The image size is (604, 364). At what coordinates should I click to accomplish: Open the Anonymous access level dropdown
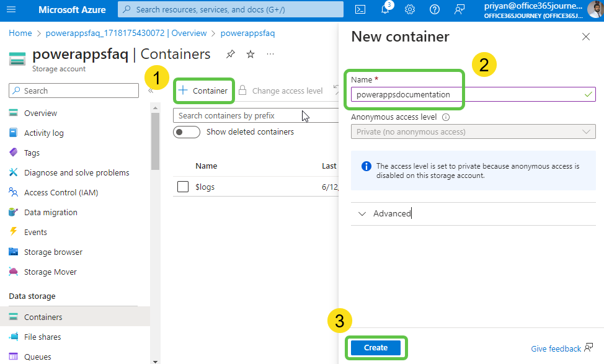coord(473,131)
